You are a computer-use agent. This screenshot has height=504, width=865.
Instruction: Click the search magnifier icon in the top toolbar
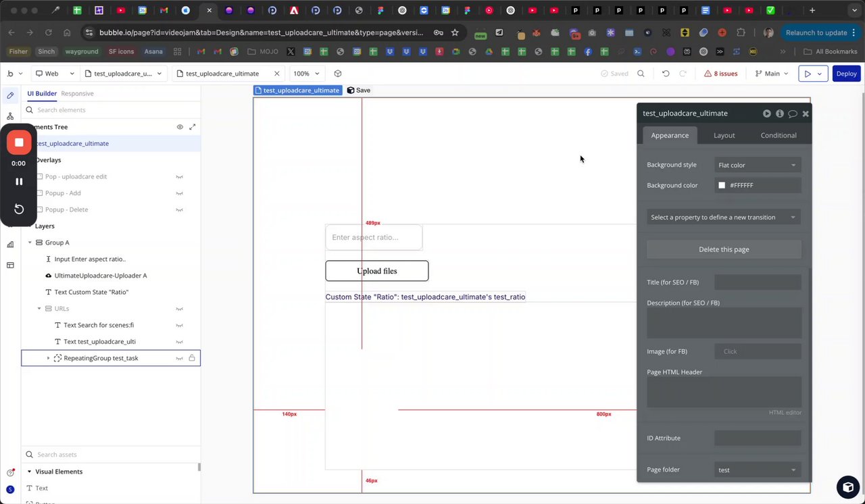641,74
